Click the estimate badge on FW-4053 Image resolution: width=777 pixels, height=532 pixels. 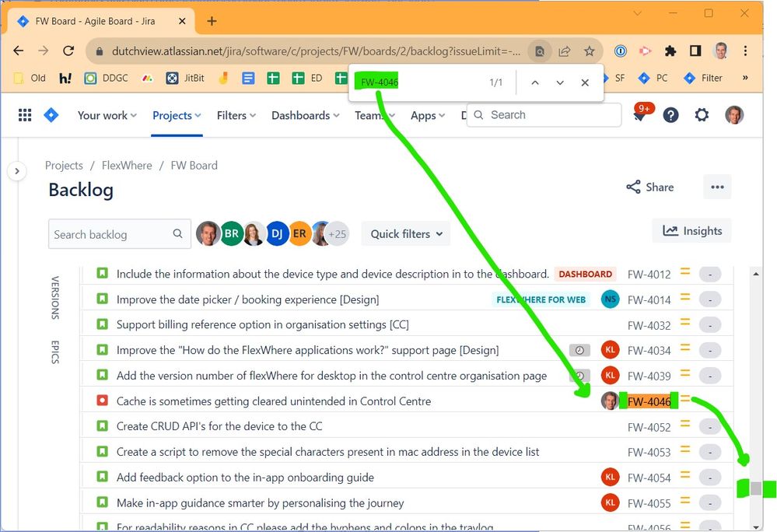(709, 452)
